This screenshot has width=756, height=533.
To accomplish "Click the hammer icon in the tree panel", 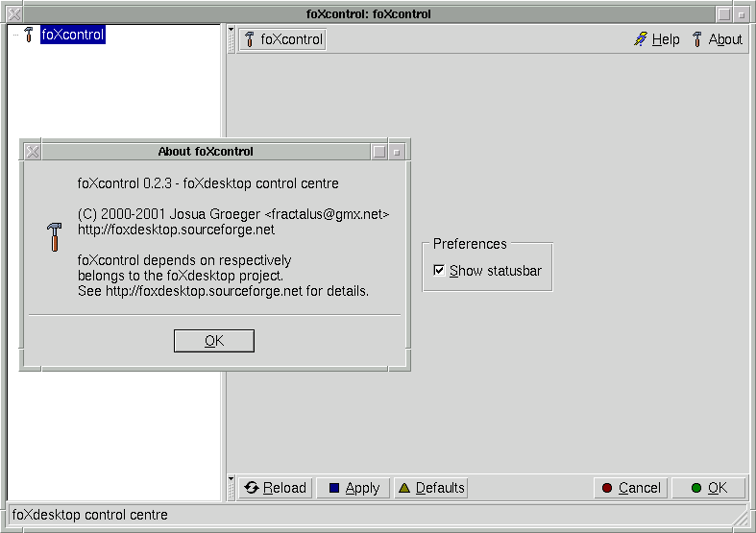I will (28, 35).
